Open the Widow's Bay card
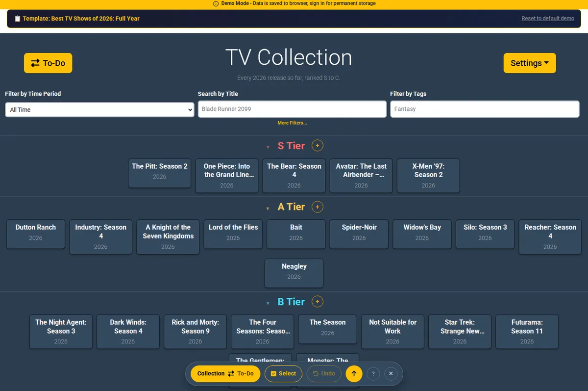 [422, 234]
